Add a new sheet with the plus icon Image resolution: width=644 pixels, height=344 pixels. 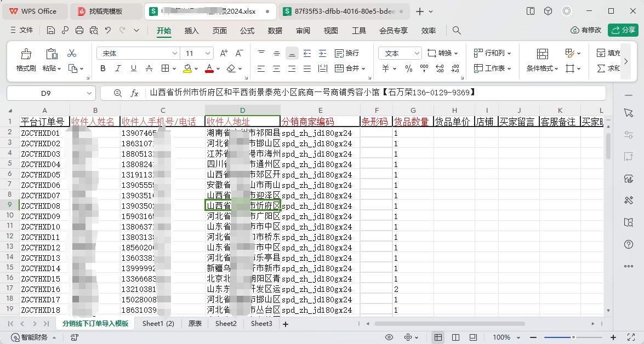tap(285, 324)
